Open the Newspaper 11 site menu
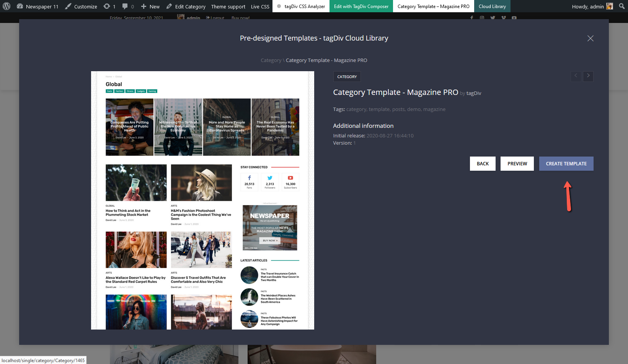 (x=38, y=6)
